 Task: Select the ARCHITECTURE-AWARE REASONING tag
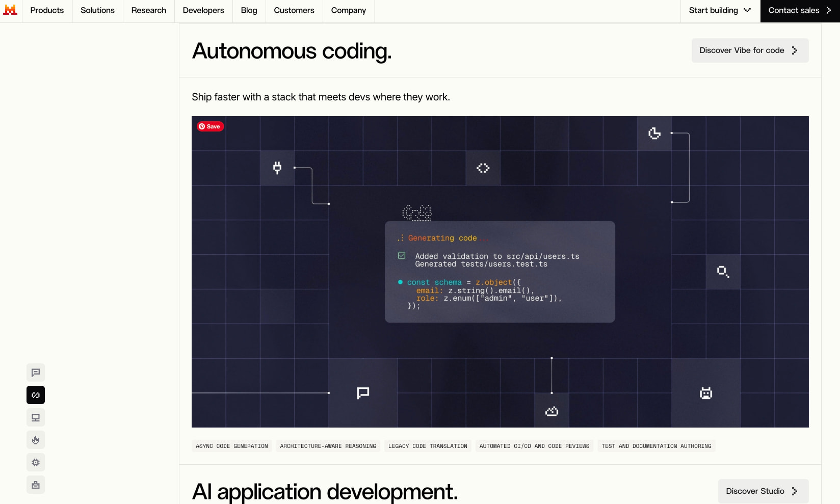pos(328,446)
